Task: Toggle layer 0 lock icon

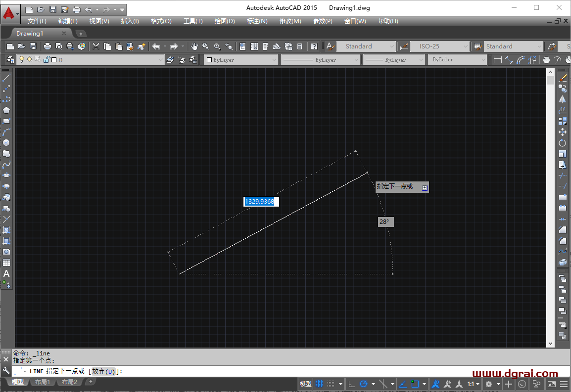Action: pyautogui.click(x=46, y=59)
